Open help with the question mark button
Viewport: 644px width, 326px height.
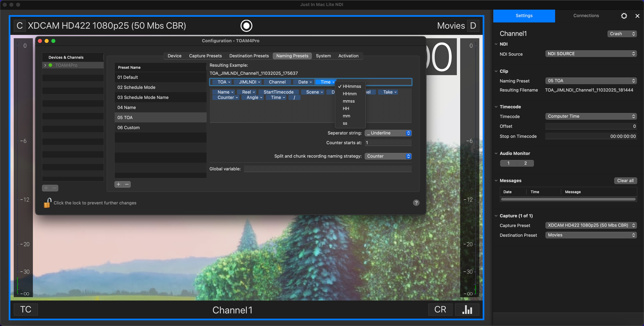(x=416, y=203)
